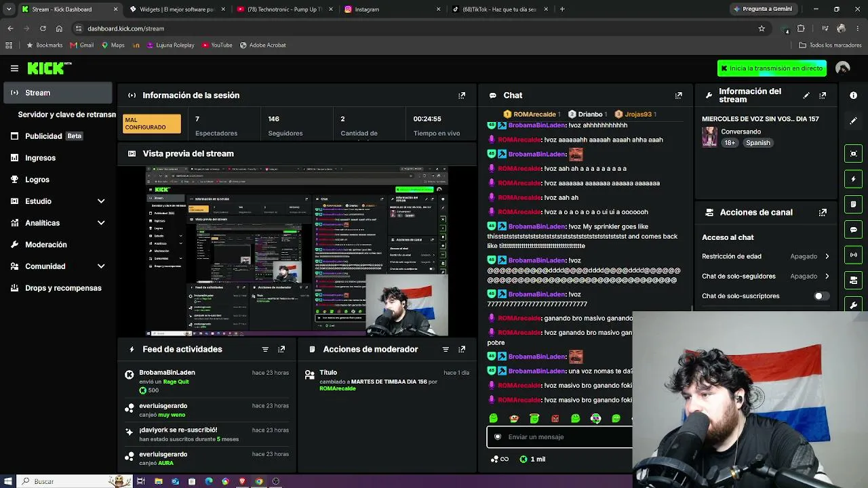
Task: Open Logros in the sidebar
Action: 59,180
